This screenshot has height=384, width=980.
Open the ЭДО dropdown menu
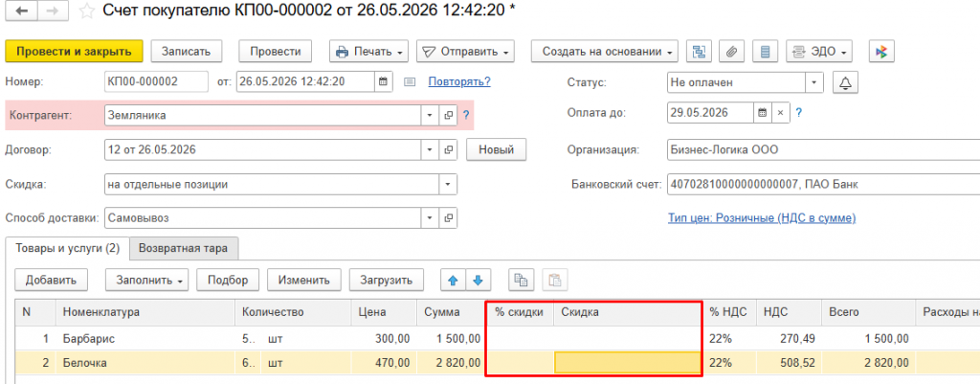click(819, 52)
